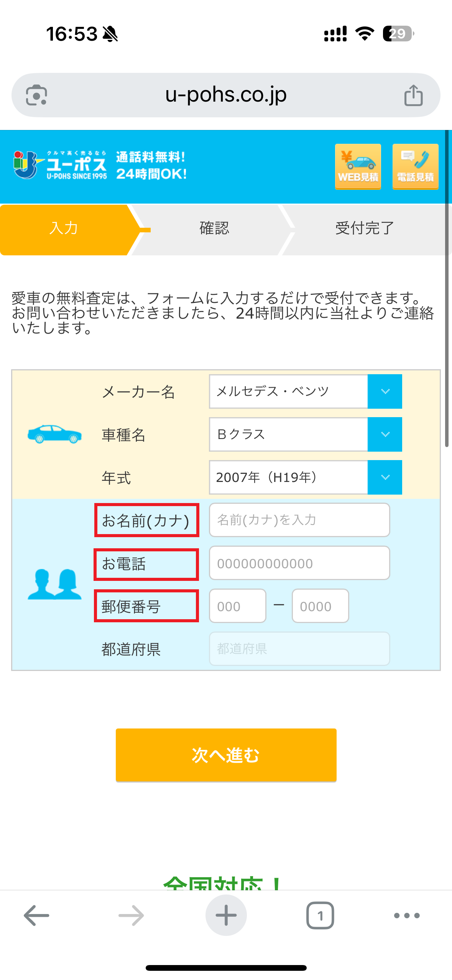Open the browser more options menu
Viewport: 452px width, 980px height.
click(406, 916)
